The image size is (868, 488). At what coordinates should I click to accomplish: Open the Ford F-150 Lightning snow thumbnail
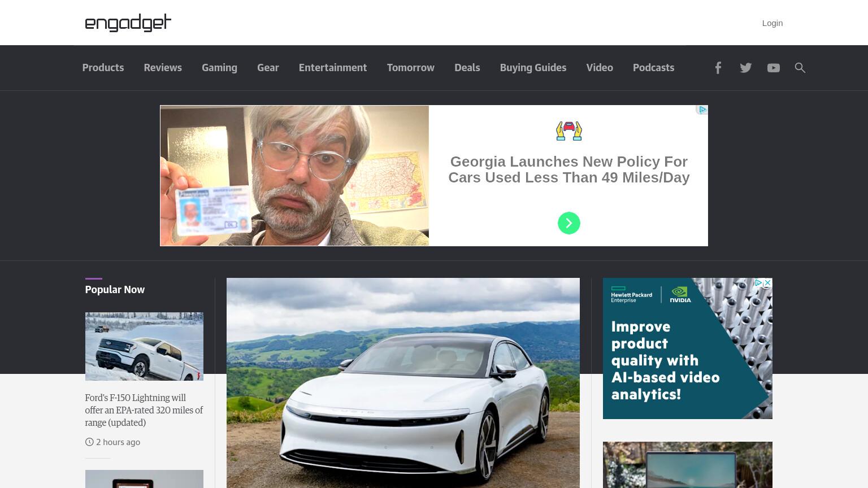point(144,346)
